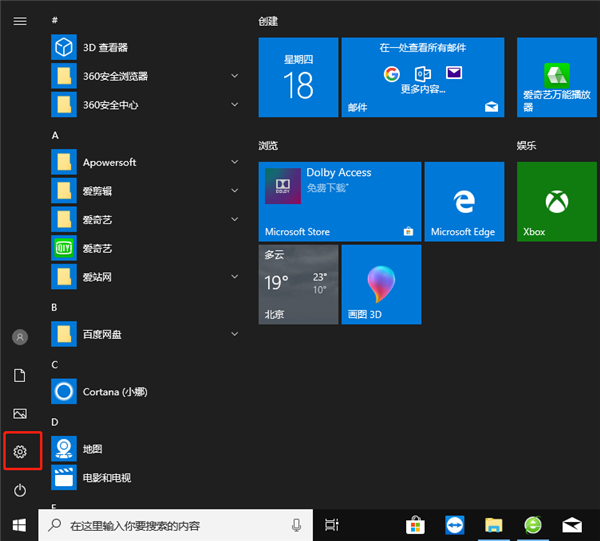Click the letter D section header
Screen dimensions: 600x541
pos(55,422)
